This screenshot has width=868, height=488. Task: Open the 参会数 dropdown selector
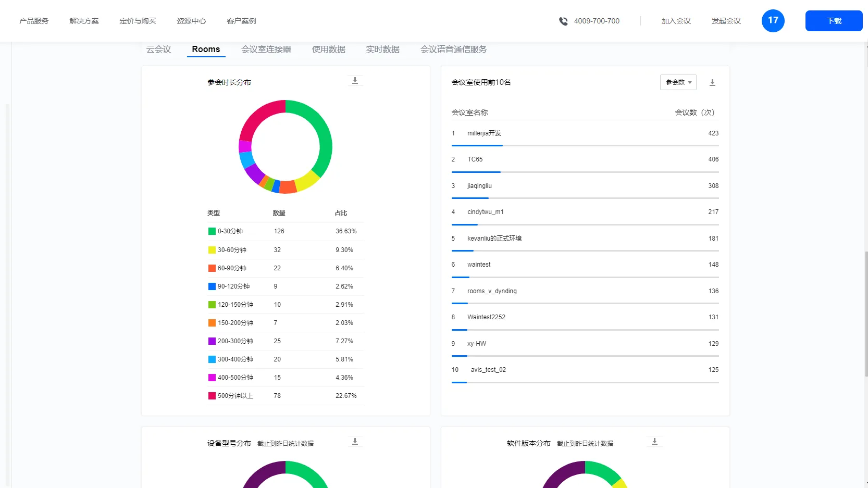678,82
